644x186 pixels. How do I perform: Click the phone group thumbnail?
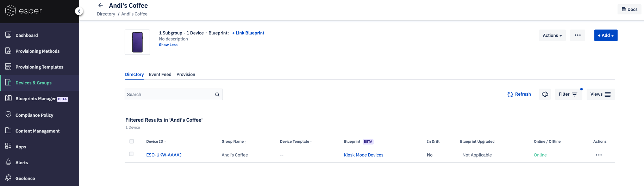click(x=137, y=42)
